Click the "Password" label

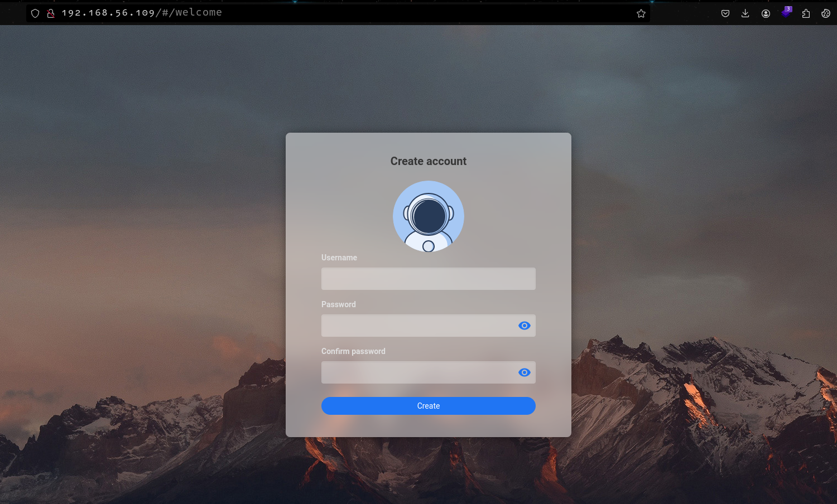(x=339, y=304)
